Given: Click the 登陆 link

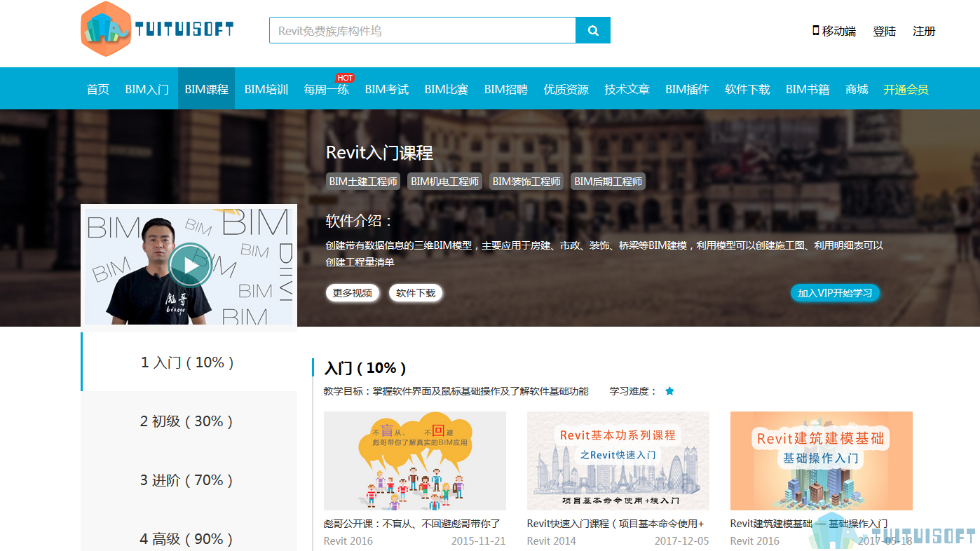Looking at the screenshot, I should (885, 31).
